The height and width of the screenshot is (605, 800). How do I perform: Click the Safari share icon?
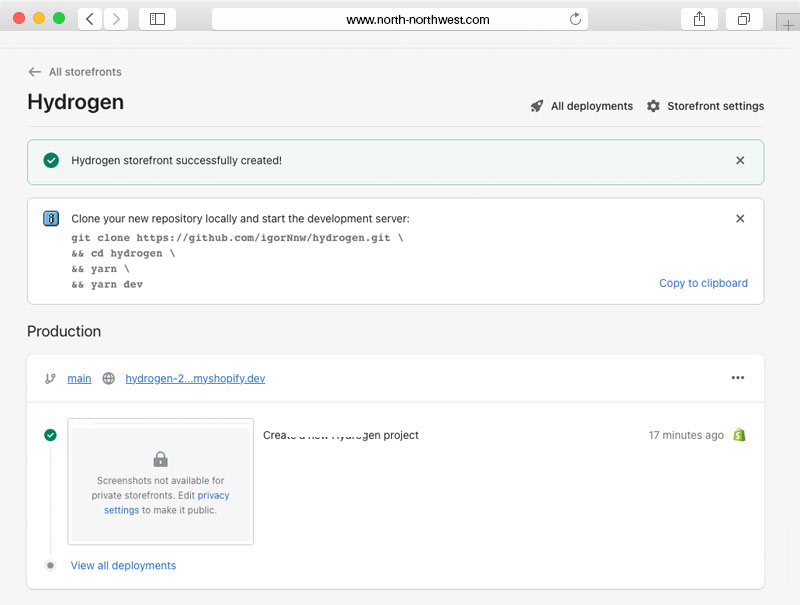pyautogui.click(x=698, y=19)
